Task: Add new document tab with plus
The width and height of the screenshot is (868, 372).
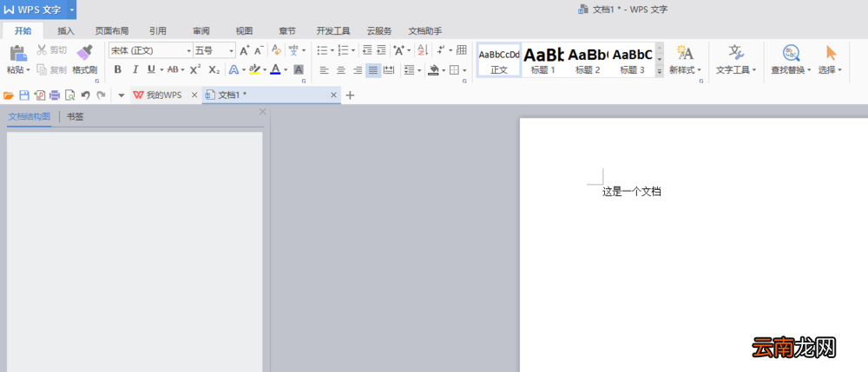Action: (350, 95)
